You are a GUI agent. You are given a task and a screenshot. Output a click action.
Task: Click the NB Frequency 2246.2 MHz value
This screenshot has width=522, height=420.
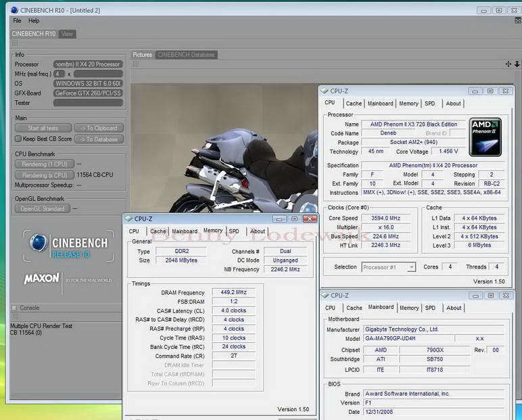(x=285, y=269)
